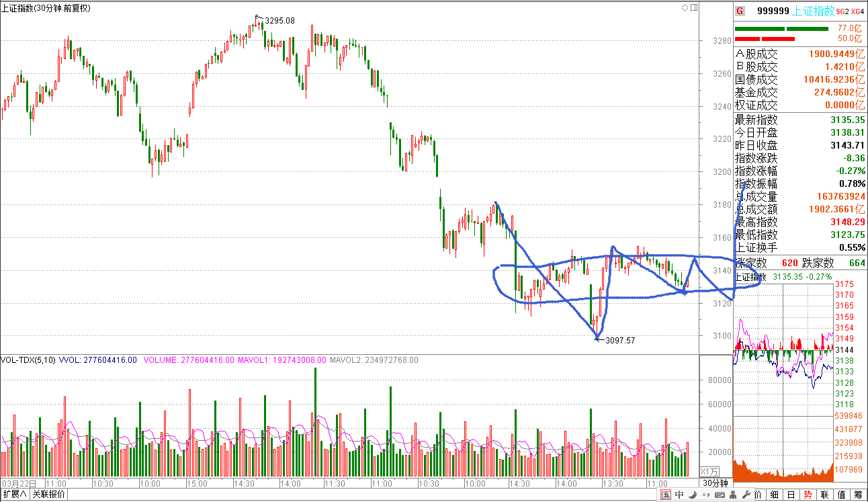This screenshot has width=868, height=502.
Task: Click the red G stock marker icon
Action: coord(740,11)
